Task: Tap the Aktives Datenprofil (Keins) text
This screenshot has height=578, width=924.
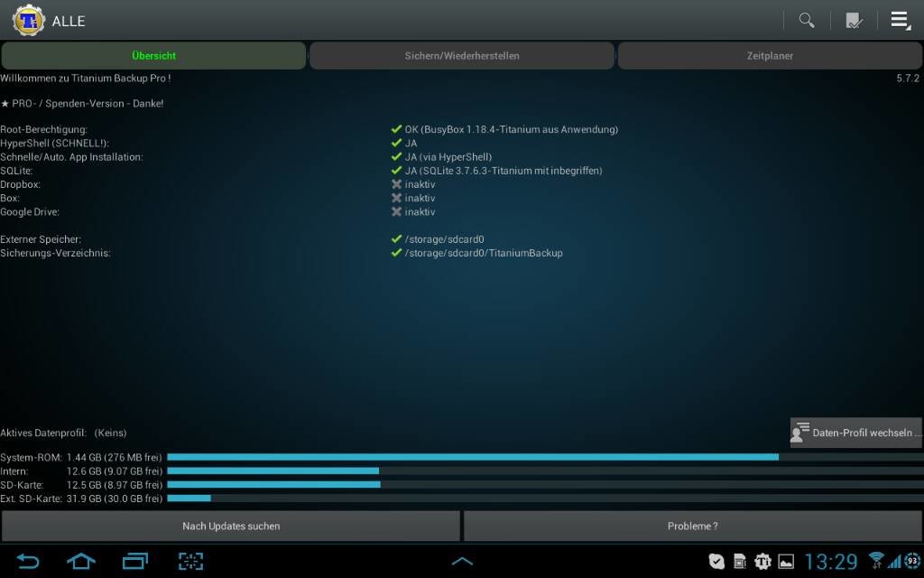Action: pos(63,433)
